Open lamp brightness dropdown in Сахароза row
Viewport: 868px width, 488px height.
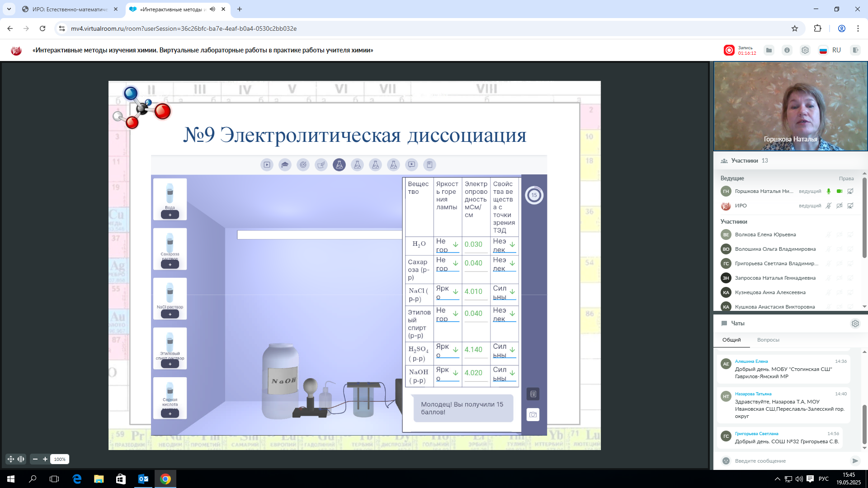tap(448, 264)
